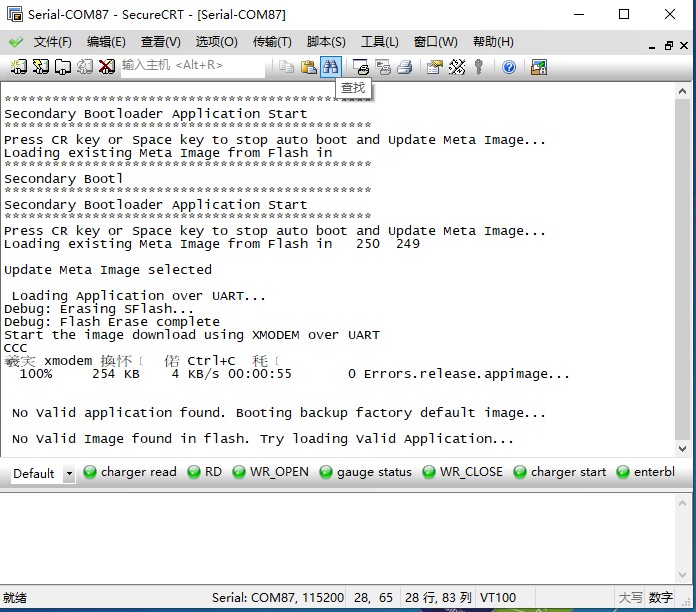
Task: Click the host input field
Action: 193,67
